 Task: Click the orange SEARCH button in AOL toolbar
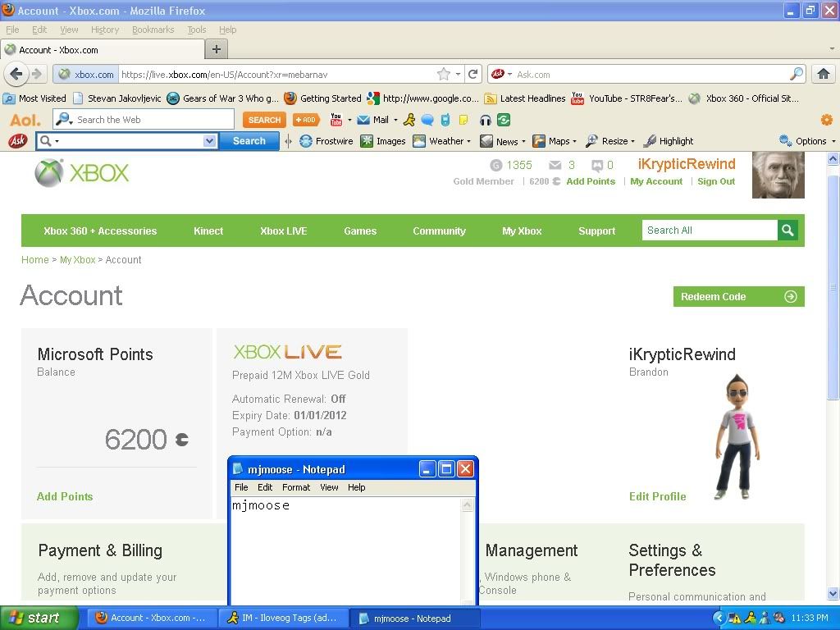(264, 120)
